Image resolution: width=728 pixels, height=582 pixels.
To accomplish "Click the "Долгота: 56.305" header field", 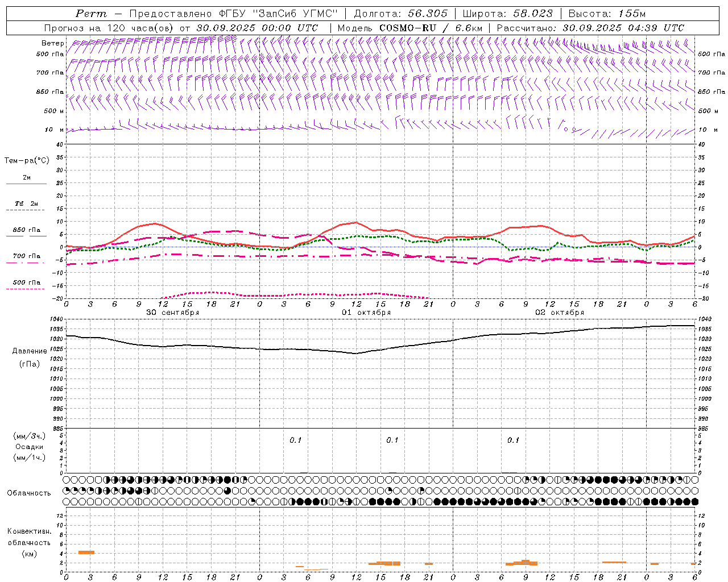I will [x=400, y=14].
